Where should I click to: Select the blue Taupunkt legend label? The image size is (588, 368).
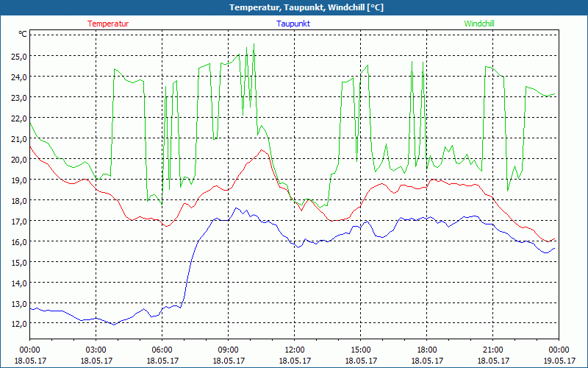coord(293,24)
